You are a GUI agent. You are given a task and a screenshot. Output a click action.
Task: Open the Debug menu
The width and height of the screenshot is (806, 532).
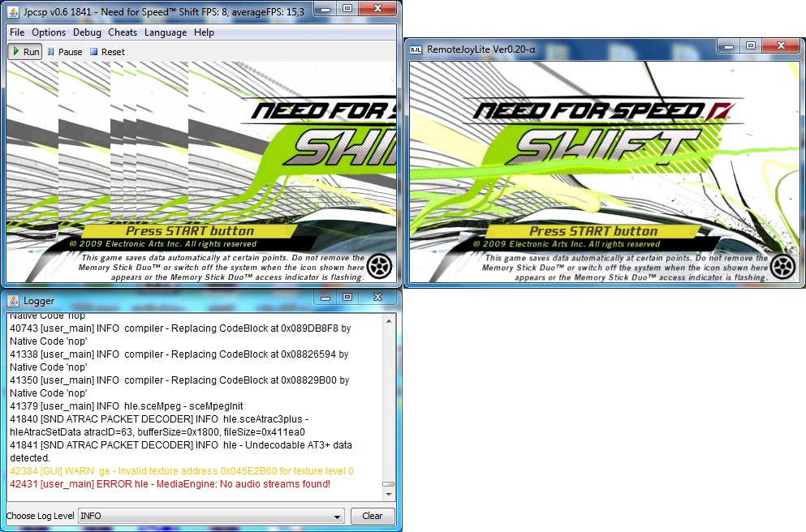[x=87, y=32]
